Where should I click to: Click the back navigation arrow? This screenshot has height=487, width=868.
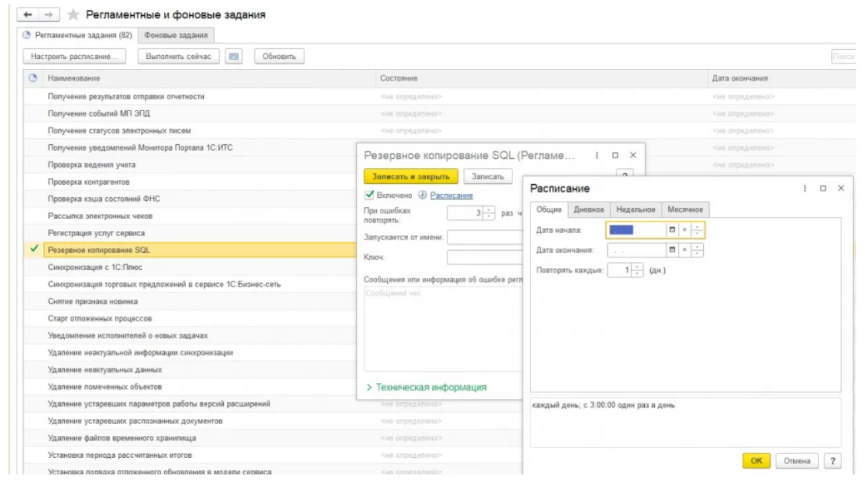[x=28, y=15]
